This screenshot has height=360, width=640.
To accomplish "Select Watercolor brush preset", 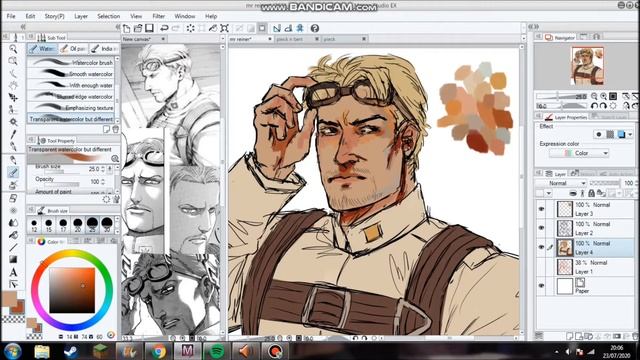I will point(71,62).
